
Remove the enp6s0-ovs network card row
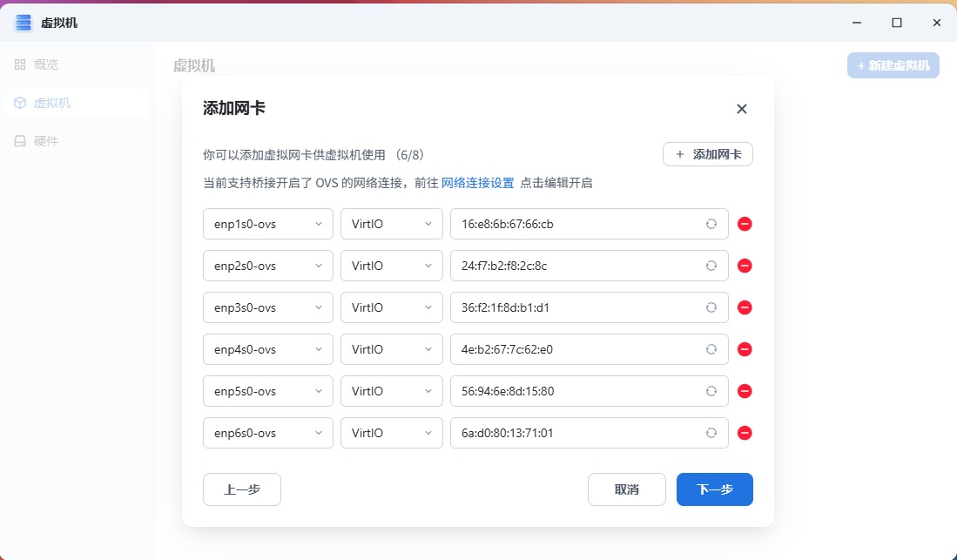[x=745, y=433]
